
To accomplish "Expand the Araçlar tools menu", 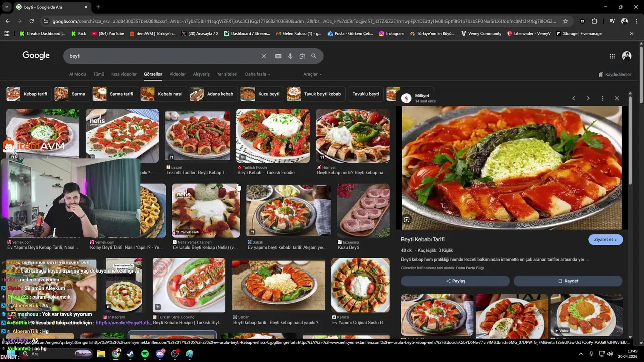I will tap(312, 74).
